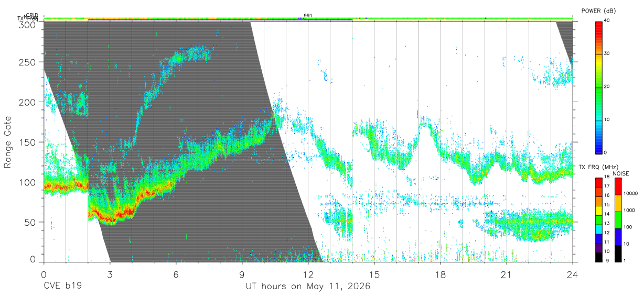The height and width of the screenshot is (297, 644).
Task: Click the 10000 label on NOISE scale
Action: (x=630, y=194)
